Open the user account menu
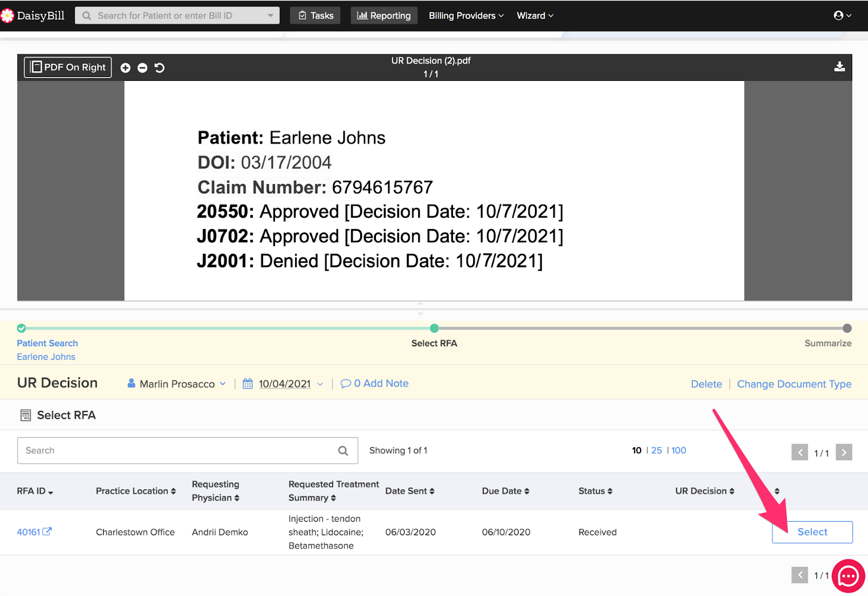The height and width of the screenshot is (596, 868). 842,16
